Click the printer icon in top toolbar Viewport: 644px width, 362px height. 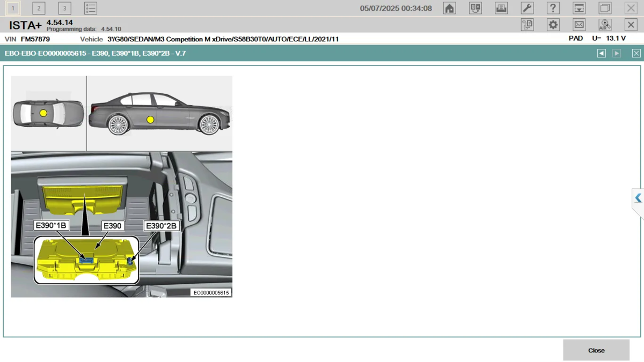pos(501,8)
